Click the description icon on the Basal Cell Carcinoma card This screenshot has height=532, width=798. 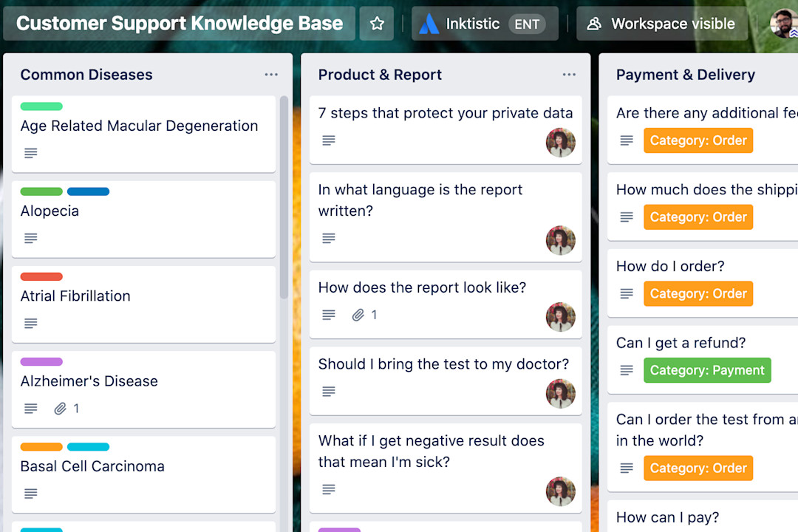30,493
